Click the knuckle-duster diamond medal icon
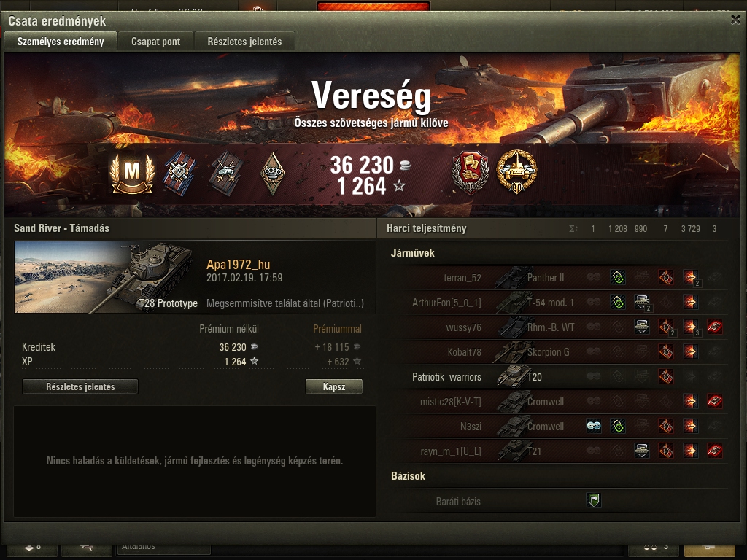This screenshot has height=560, width=747. coord(273,174)
